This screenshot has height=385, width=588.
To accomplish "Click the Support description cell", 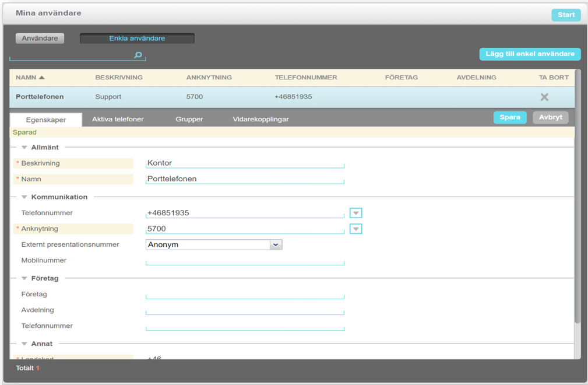I will click(x=108, y=97).
